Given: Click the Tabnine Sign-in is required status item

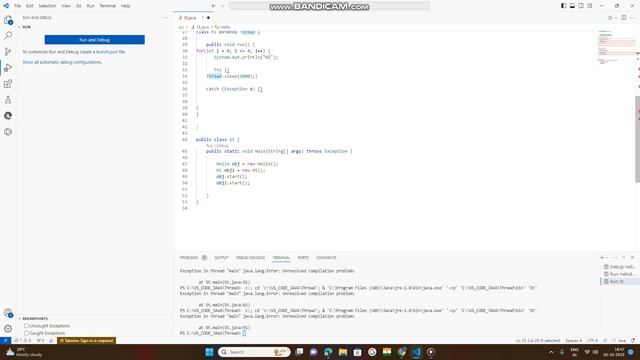Looking at the screenshot, I should click(x=86, y=340).
